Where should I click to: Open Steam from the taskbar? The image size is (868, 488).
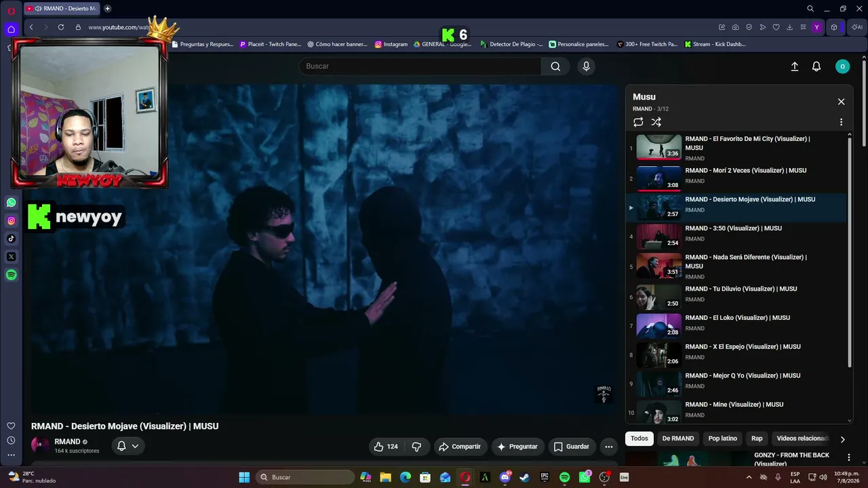[x=524, y=477]
